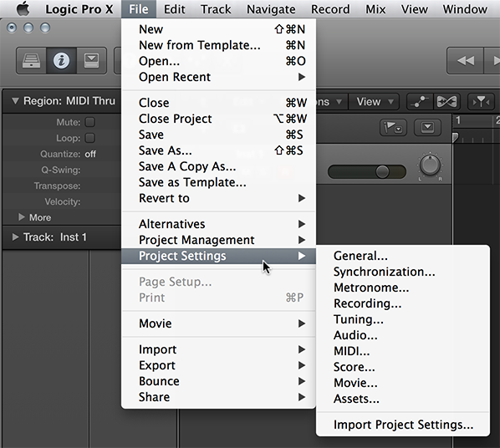Toggle the Loop checkbox
Screen dimensions: 500x448
(x=90, y=138)
